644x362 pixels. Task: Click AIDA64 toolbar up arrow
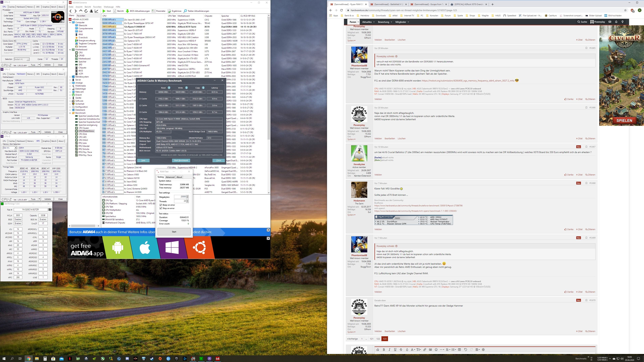(81, 11)
